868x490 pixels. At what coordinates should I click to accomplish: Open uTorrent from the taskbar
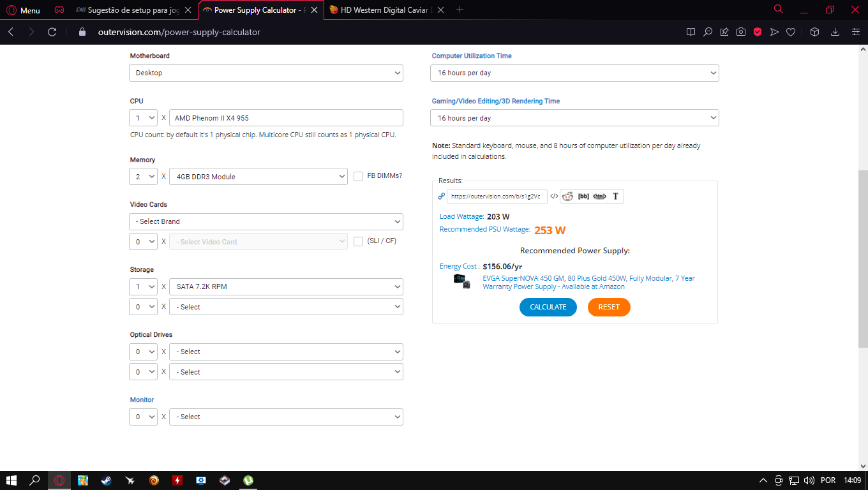tap(248, 480)
